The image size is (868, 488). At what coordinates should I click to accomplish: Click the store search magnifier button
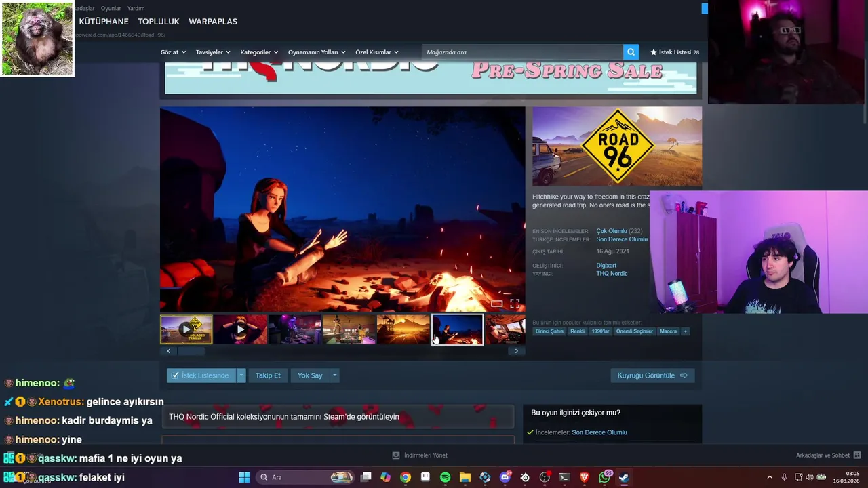click(x=631, y=52)
